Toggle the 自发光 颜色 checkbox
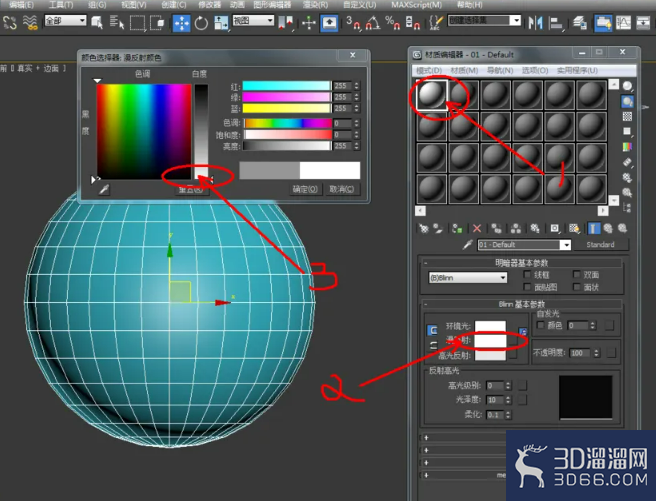 [x=540, y=325]
